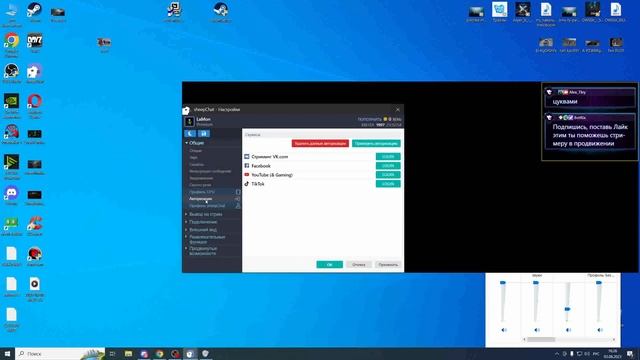640x360 pixels.
Task: Open the Фильтрация сообщений settings item
Action: tap(210, 171)
